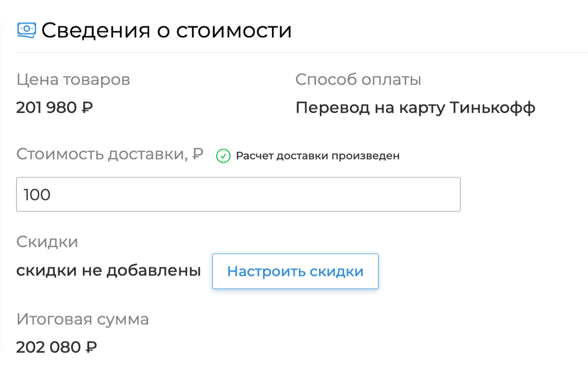
Task: Click the Стоимость доставки label text
Action: (102, 154)
